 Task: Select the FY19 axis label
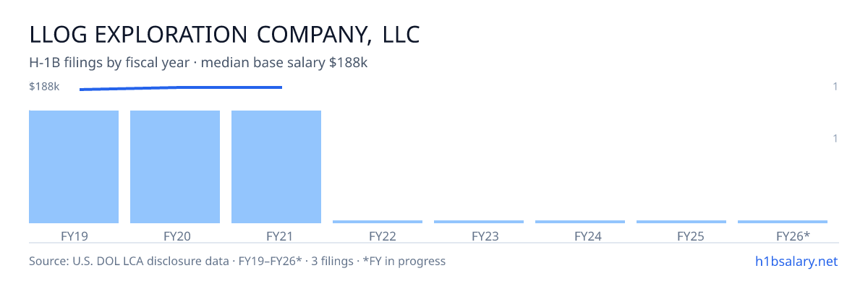click(74, 236)
